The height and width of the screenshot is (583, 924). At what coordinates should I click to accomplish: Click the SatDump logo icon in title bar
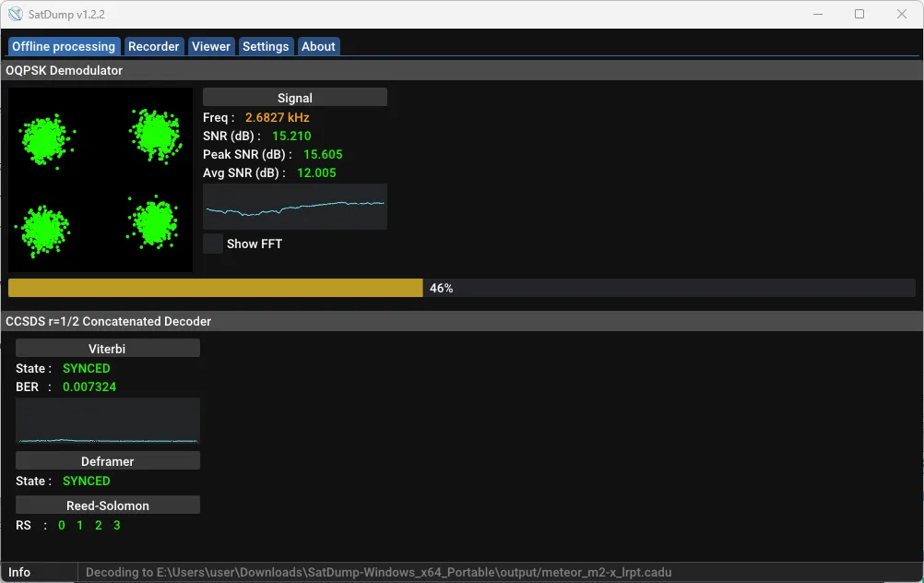(x=15, y=14)
